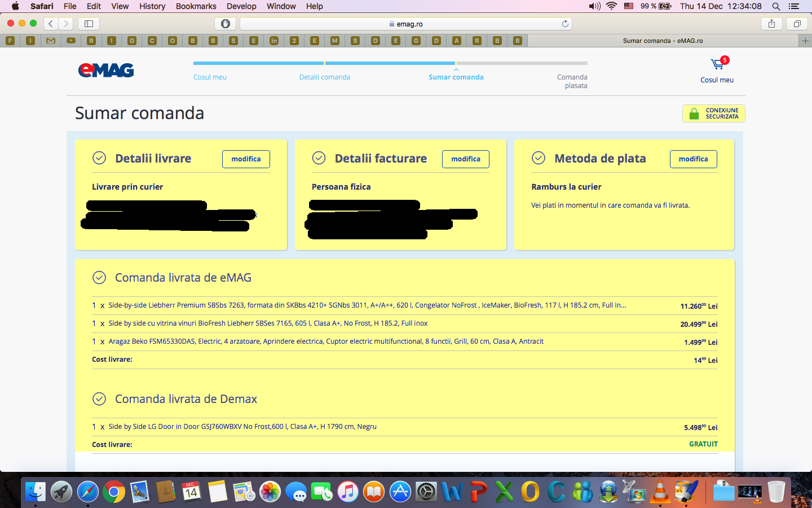Open the Side by Side LG GSJ760WBXV link

242,427
